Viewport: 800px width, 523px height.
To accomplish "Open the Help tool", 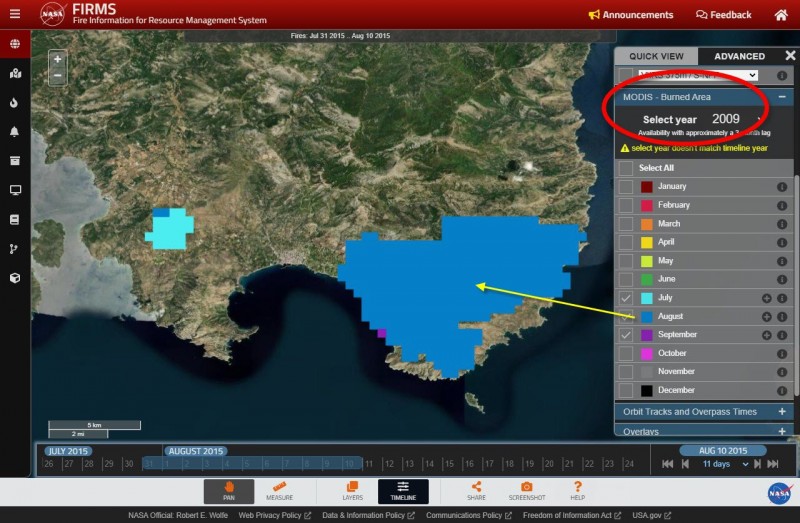I will pos(577,491).
